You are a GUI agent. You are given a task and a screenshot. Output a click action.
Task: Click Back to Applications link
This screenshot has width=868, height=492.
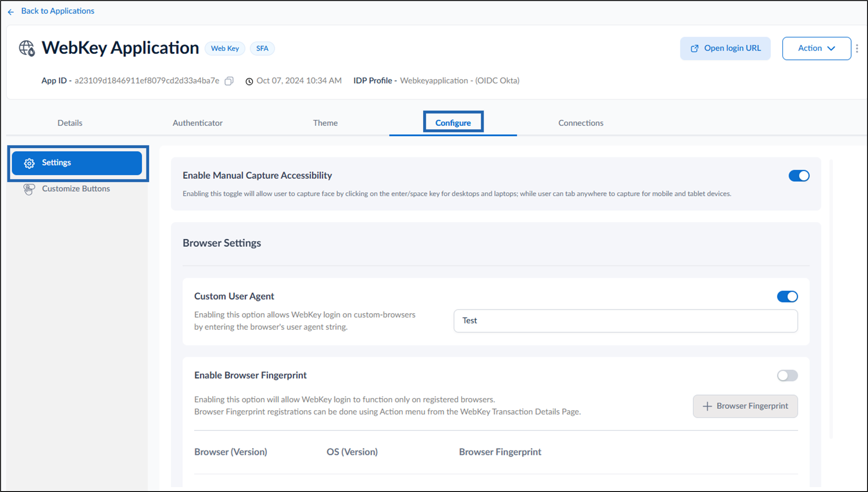(x=58, y=11)
